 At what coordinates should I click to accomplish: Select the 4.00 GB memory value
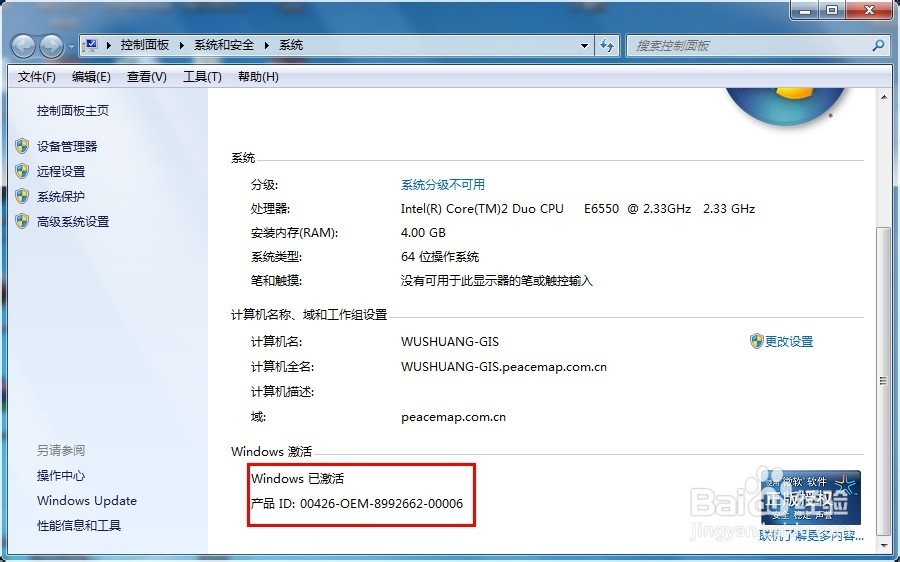click(x=423, y=232)
